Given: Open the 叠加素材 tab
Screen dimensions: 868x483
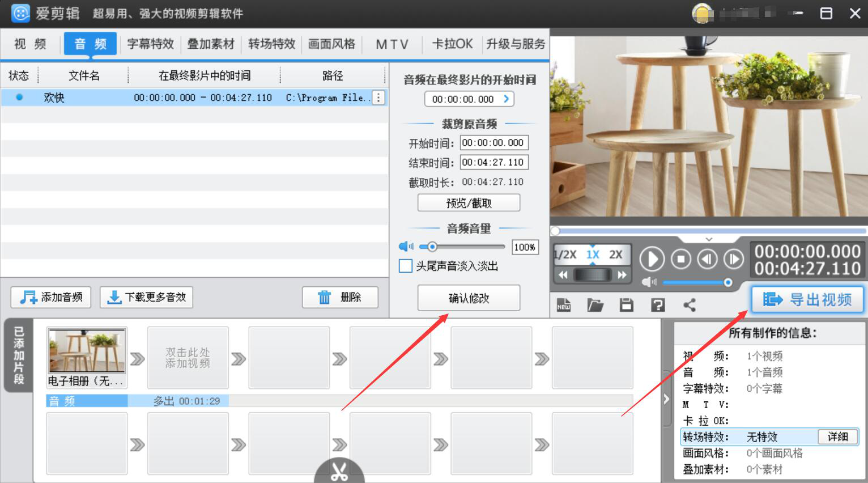Looking at the screenshot, I should (x=211, y=44).
